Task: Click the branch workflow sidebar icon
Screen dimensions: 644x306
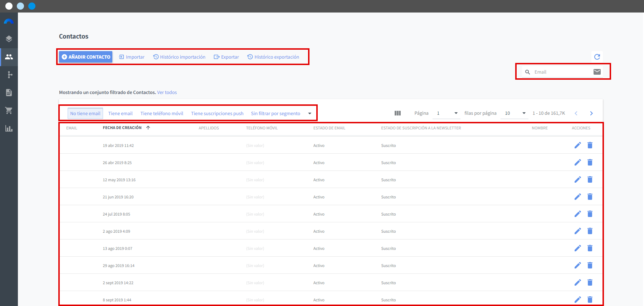Action: (9, 75)
